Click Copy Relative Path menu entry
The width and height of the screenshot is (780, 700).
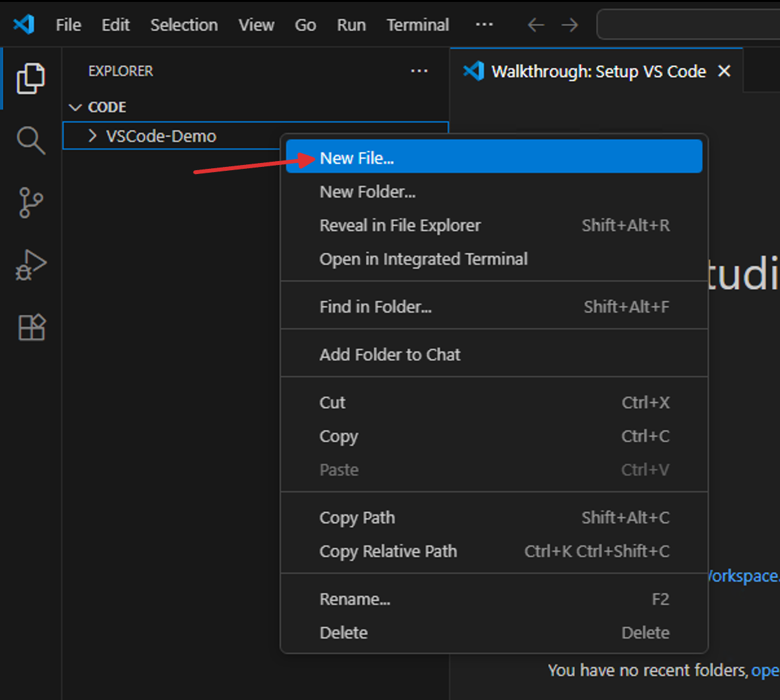[388, 551]
